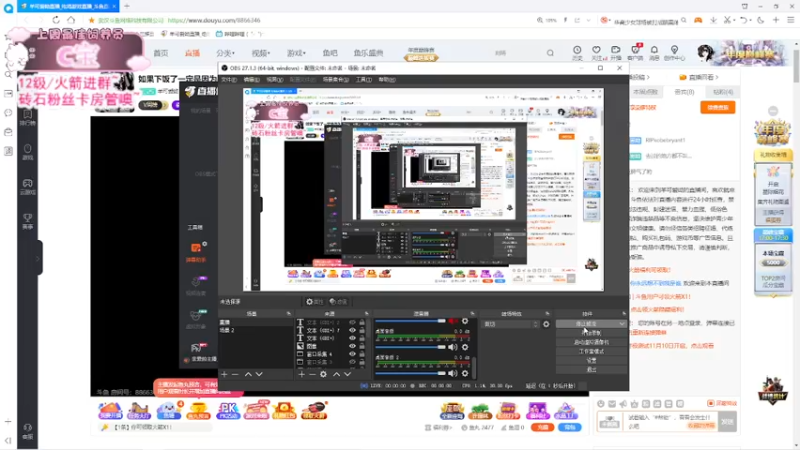Screen dimensions: 800x450
Task: Open the 赛事 trophy icon in the dark left sidebar
Action: pyautogui.click(x=28, y=221)
